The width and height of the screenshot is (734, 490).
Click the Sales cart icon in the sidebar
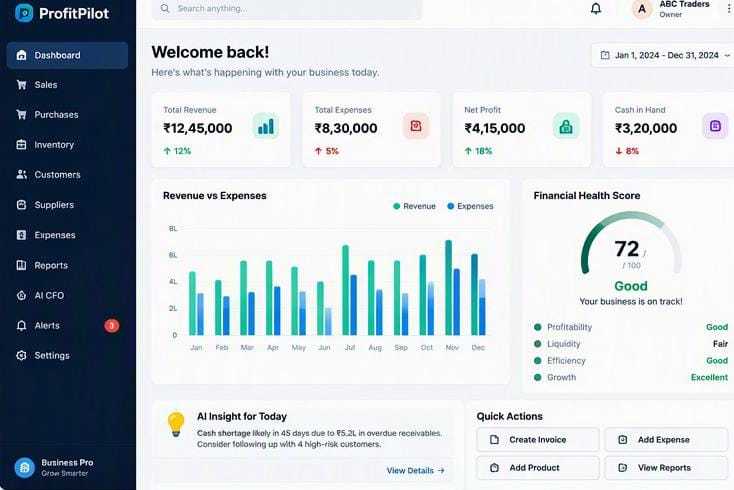[x=22, y=85]
